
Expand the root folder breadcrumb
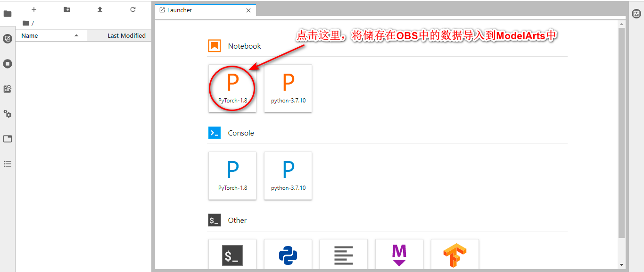(x=26, y=23)
